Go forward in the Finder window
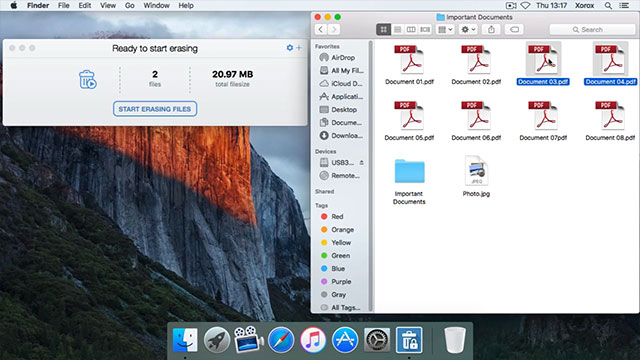640x360 pixels. pyautogui.click(x=334, y=29)
